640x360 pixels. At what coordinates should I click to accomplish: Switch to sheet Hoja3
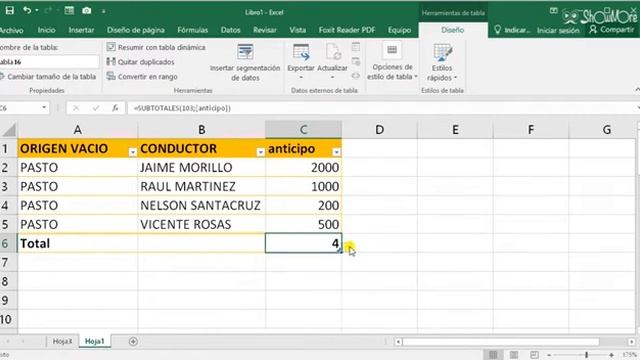pos(62,341)
